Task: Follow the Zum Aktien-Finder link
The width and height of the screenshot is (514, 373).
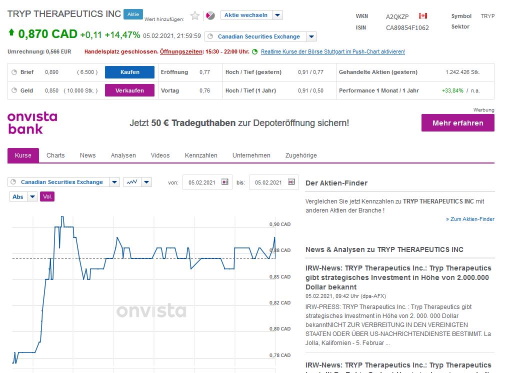Action: (x=470, y=219)
